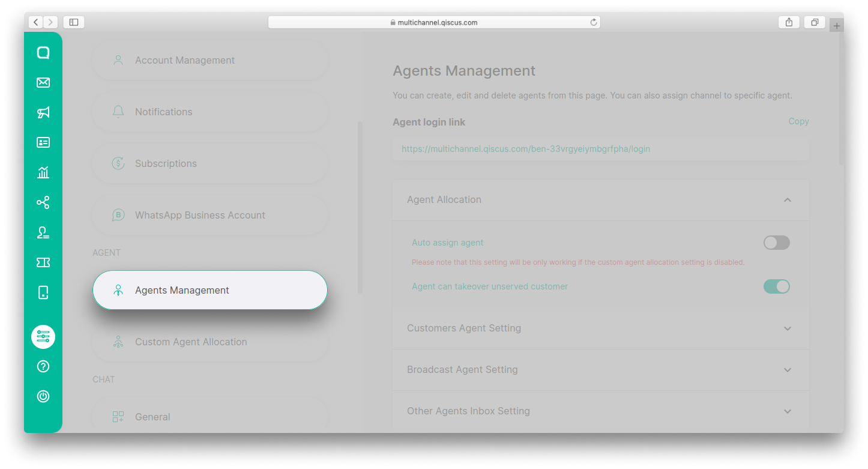Image resolution: width=868 pixels, height=469 pixels.
Task: Click the Agent login link heading
Action: (429, 122)
